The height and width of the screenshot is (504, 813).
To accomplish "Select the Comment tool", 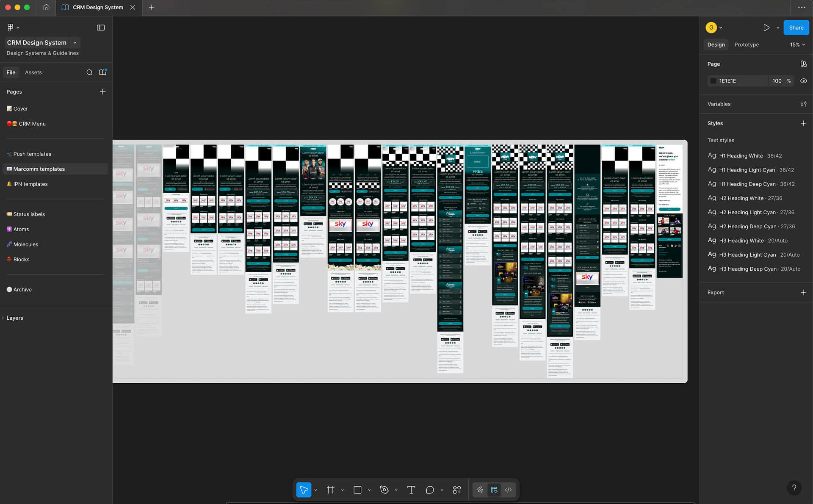I will (430, 490).
